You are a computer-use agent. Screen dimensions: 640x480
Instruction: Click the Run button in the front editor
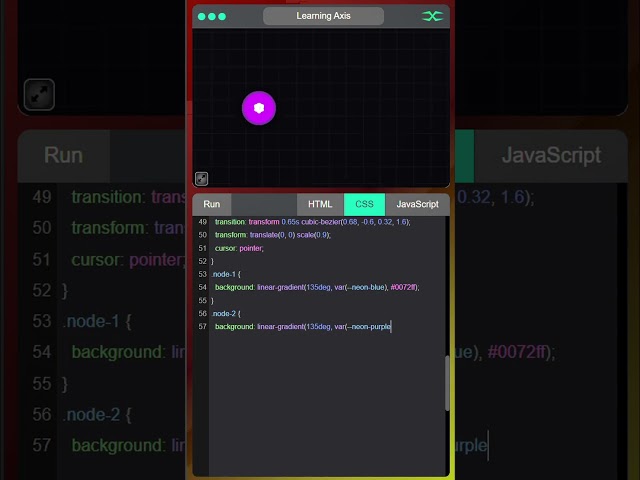pos(211,204)
